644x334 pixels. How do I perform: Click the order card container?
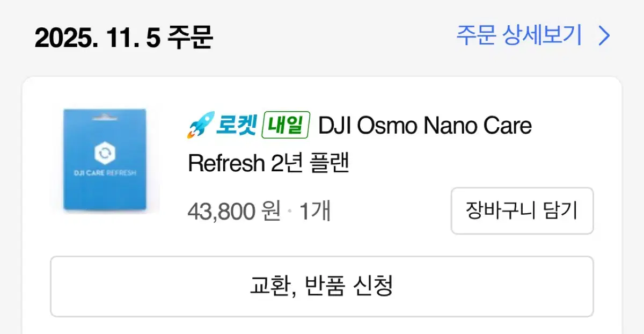(x=322, y=204)
